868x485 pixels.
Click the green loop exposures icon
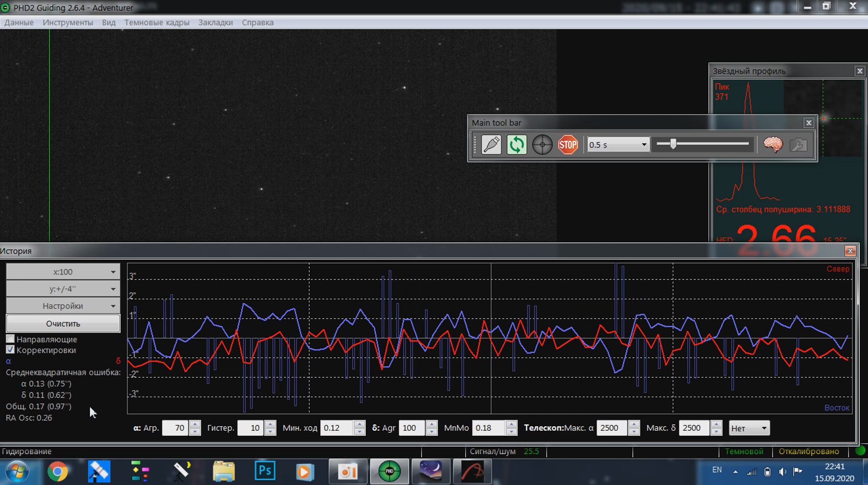coord(516,145)
